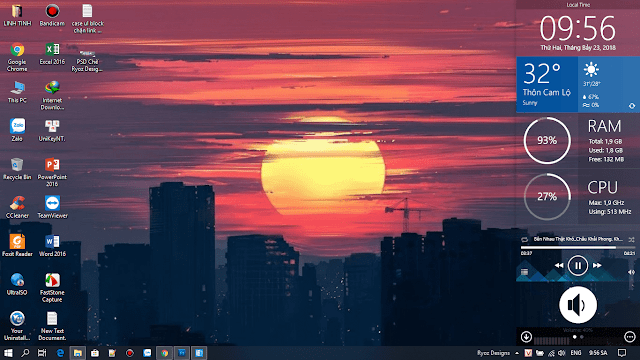Select the PSD Chế Ryoz Design file

87,60
